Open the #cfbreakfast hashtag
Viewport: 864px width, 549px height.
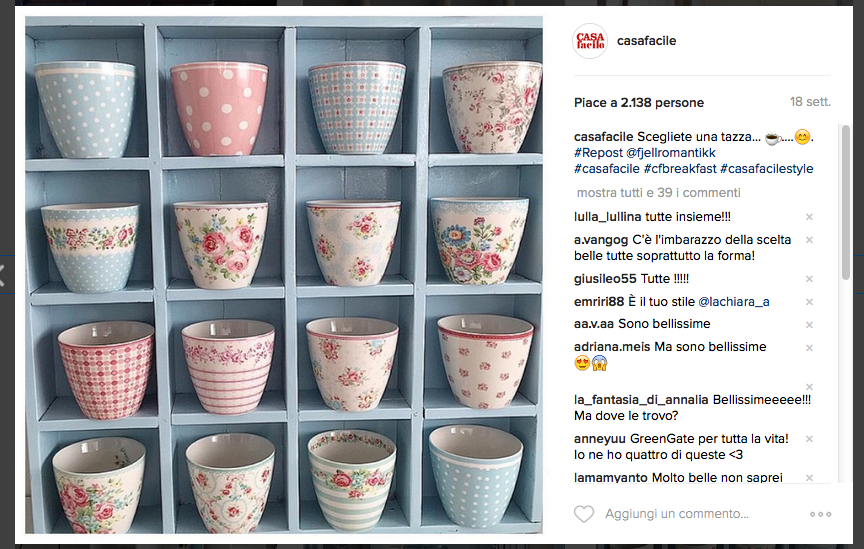point(679,169)
